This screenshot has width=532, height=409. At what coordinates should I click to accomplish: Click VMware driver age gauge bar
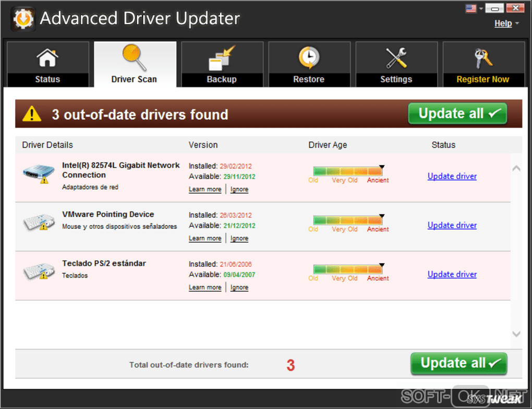tap(348, 220)
